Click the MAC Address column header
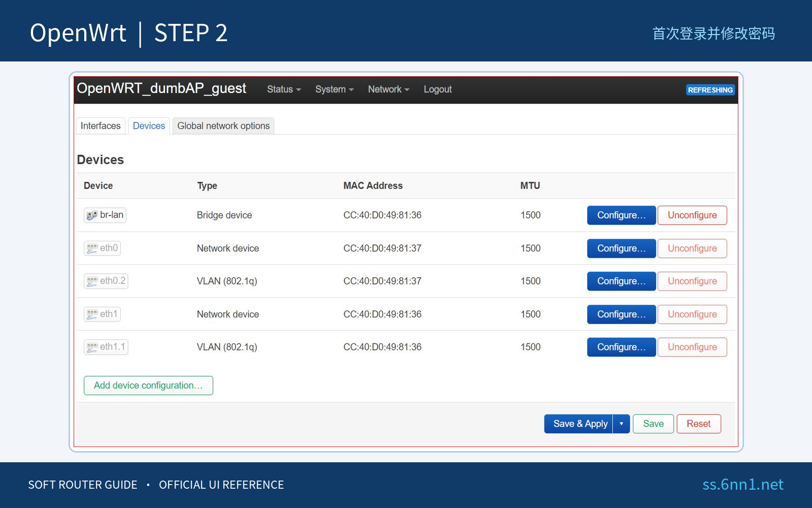This screenshot has width=812, height=508. click(x=373, y=186)
